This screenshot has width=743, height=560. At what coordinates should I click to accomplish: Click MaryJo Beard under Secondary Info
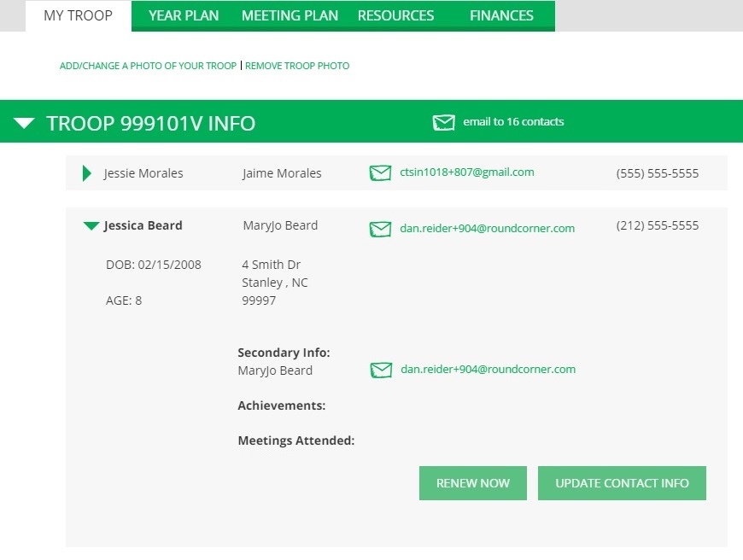(x=275, y=370)
